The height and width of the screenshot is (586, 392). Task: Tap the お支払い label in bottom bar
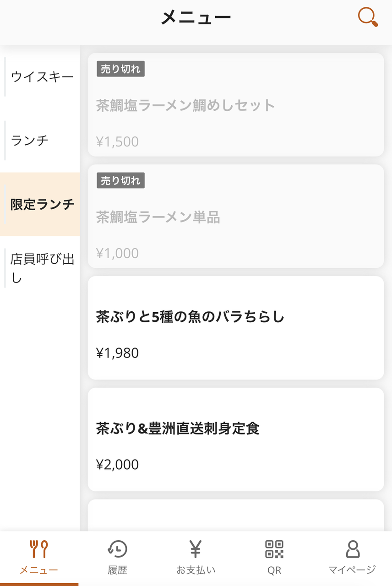tap(196, 570)
